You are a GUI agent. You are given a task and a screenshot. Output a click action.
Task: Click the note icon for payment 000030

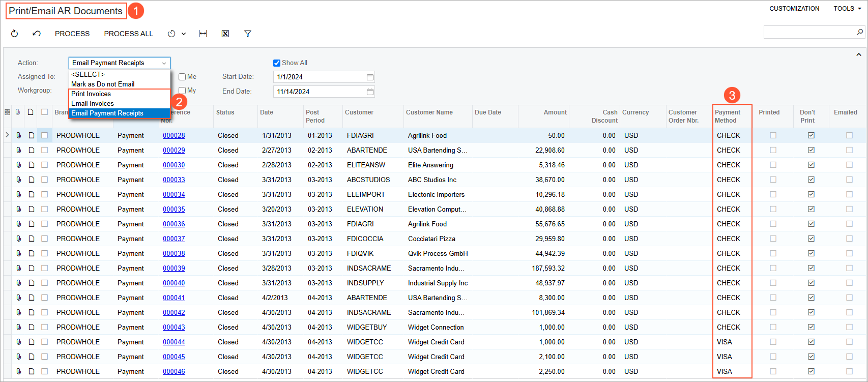31,165
